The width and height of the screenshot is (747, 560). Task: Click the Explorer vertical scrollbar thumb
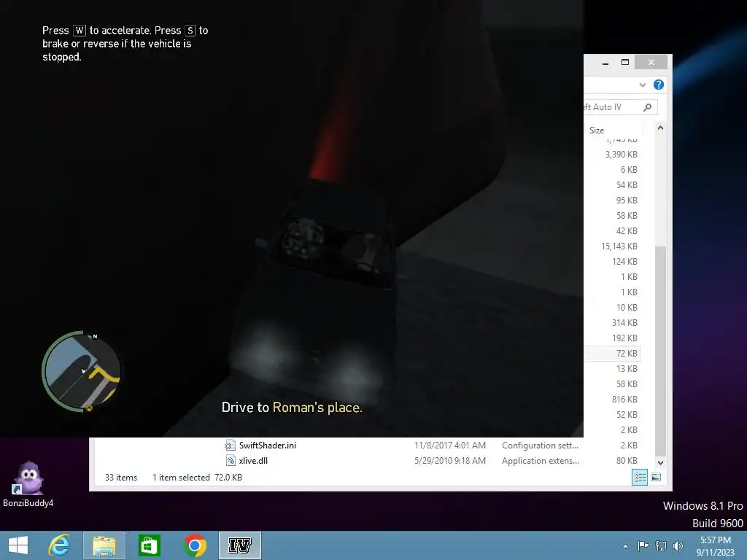660,351
